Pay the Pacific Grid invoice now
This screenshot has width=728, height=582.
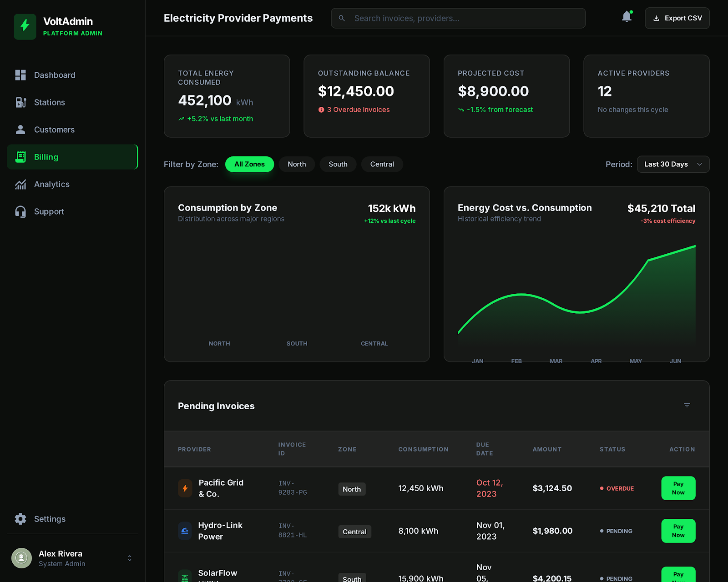point(678,488)
